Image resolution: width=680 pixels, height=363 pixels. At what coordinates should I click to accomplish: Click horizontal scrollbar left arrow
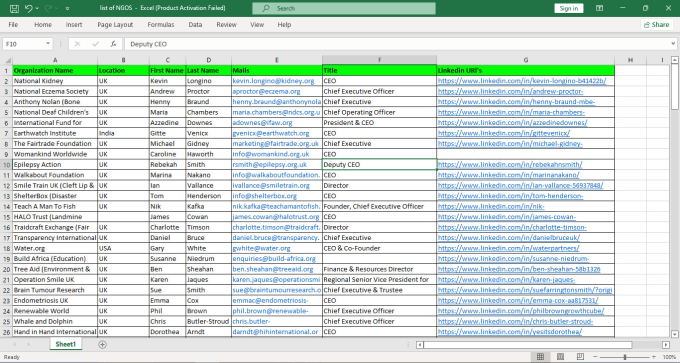click(x=419, y=345)
